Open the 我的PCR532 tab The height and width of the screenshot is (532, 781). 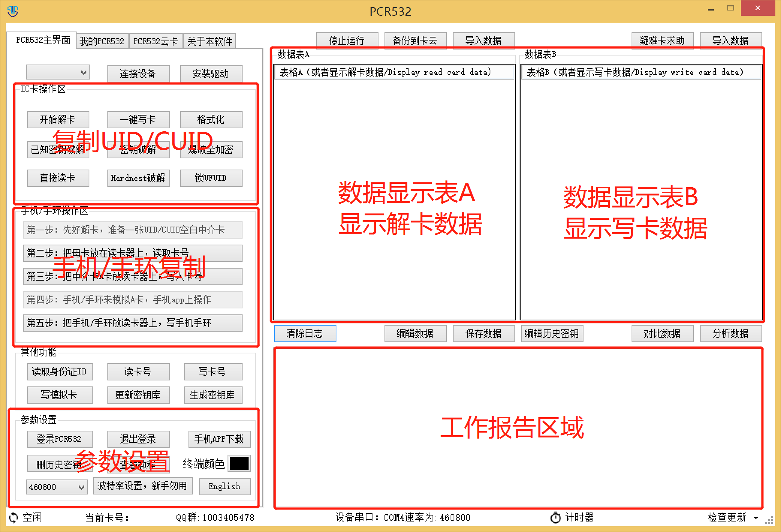[102, 41]
